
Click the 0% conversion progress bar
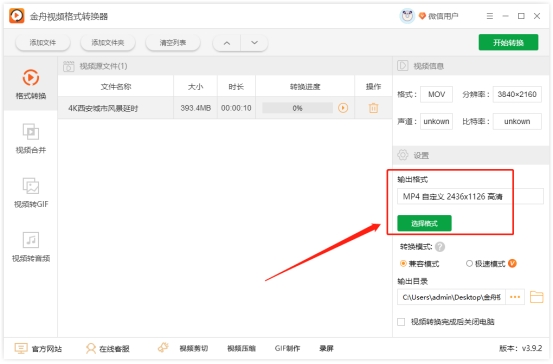click(297, 108)
